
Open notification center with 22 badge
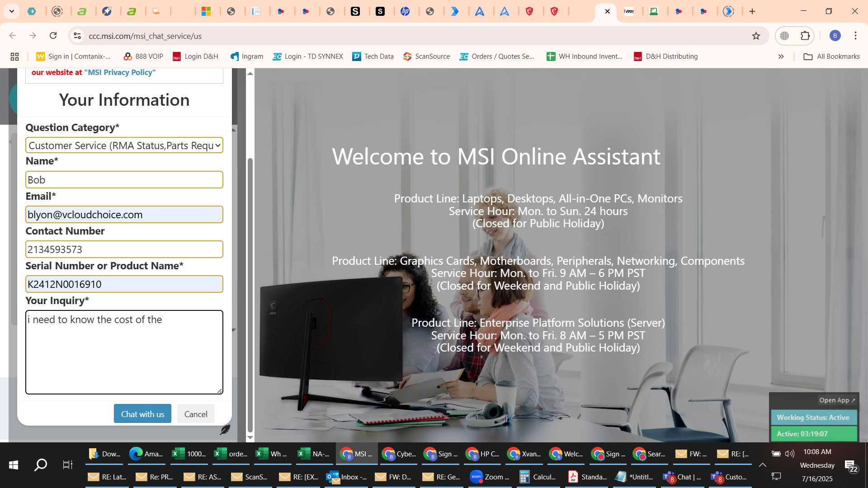point(851,466)
